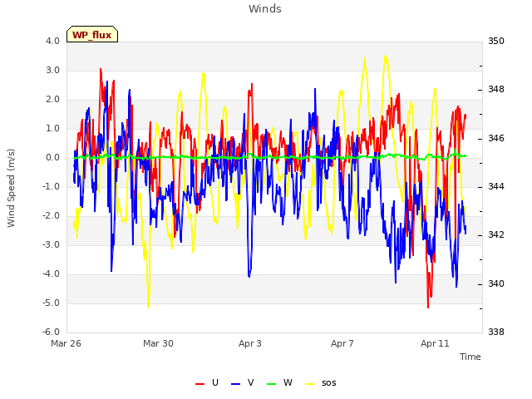Click the '-4.0' left axis value
532x399 pixels.
(51, 273)
